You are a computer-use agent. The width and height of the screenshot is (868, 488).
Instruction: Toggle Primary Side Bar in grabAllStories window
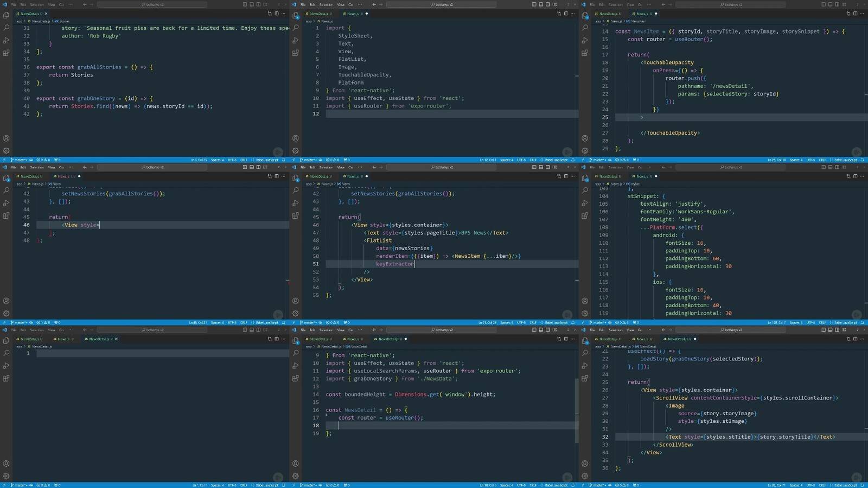tap(245, 4)
